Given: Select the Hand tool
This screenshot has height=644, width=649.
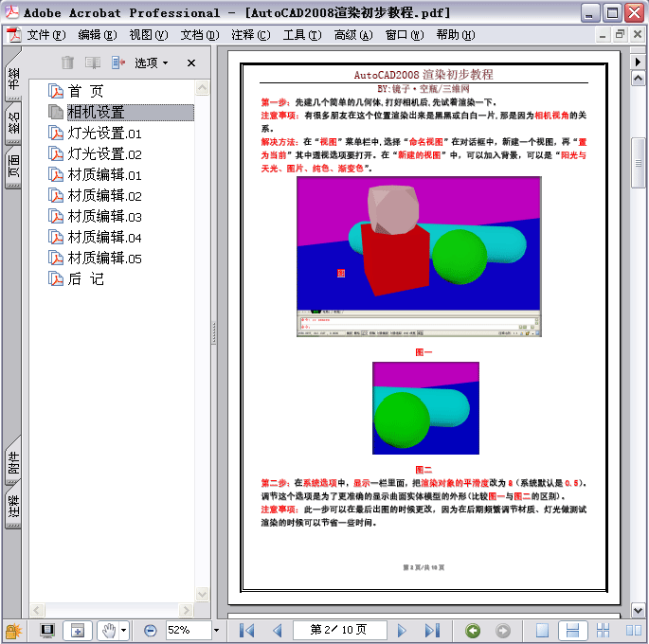Looking at the screenshot, I should click(x=108, y=631).
